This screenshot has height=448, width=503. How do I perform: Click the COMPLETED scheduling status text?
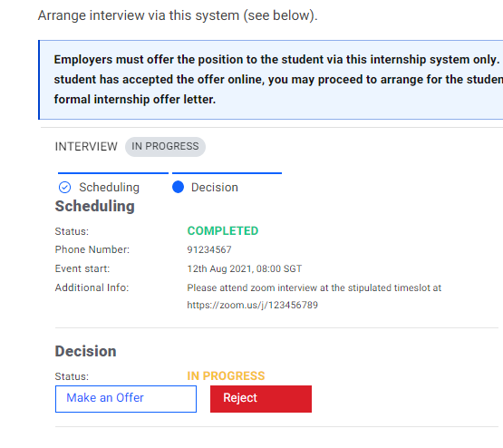click(223, 230)
